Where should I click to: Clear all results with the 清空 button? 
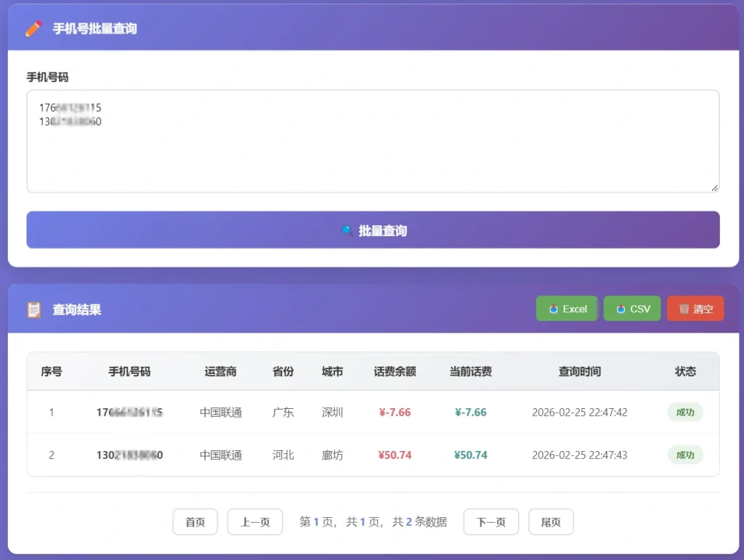click(695, 308)
